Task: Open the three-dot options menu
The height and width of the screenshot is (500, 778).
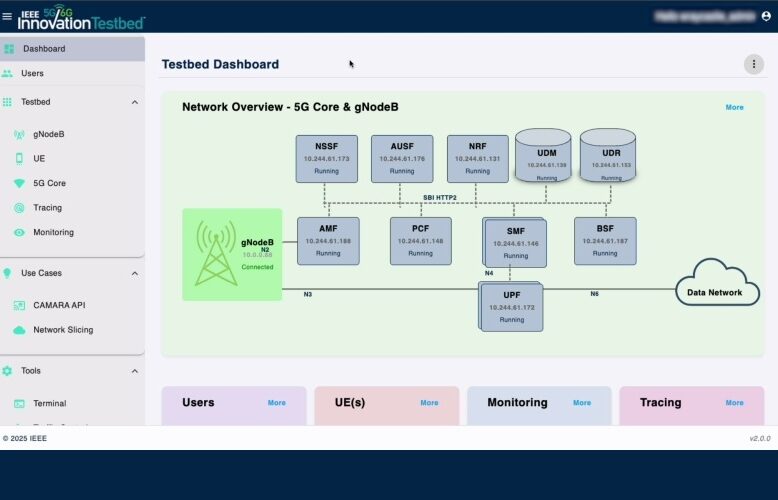Action: (754, 64)
